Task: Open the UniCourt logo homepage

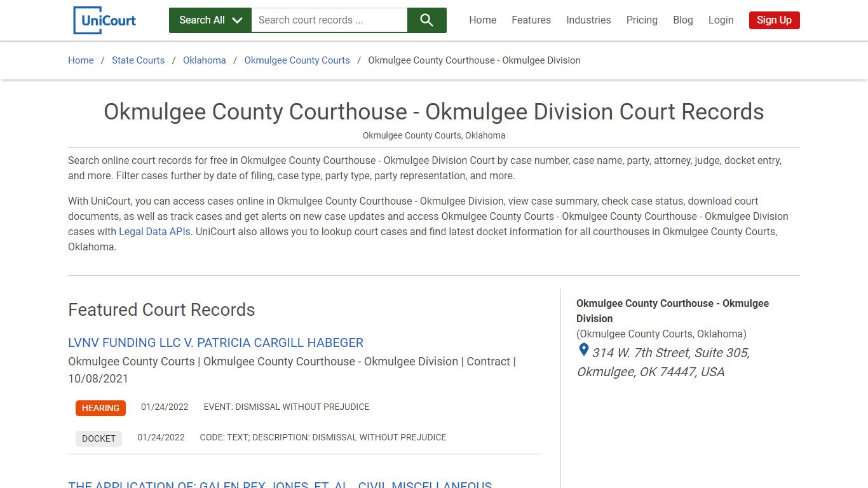Action: pyautogui.click(x=105, y=20)
